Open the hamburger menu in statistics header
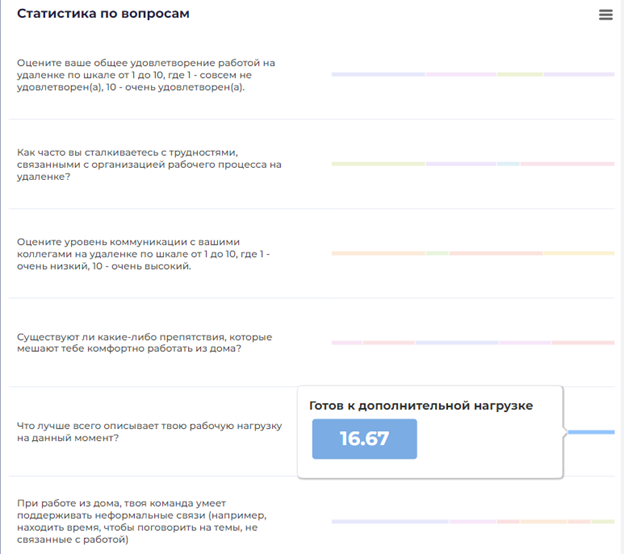This screenshot has width=624, height=554. point(605,15)
